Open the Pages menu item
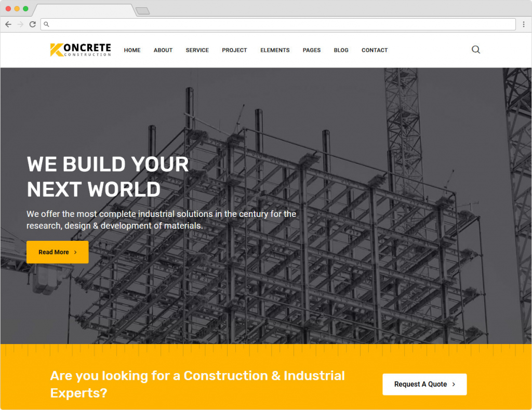The height and width of the screenshot is (410, 532). click(x=312, y=50)
